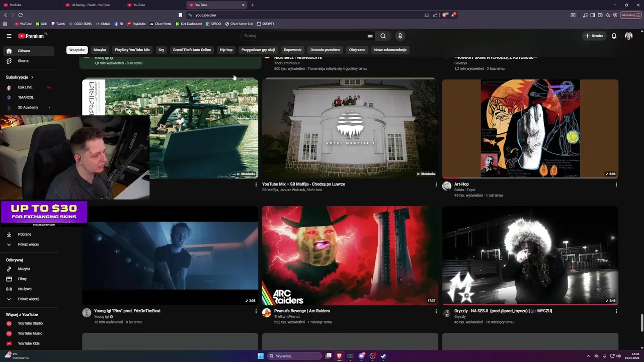This screenshot has width=644, height=362.
Task: Open the Białas - Topic channel link
Action: click(x=465, y=190)
